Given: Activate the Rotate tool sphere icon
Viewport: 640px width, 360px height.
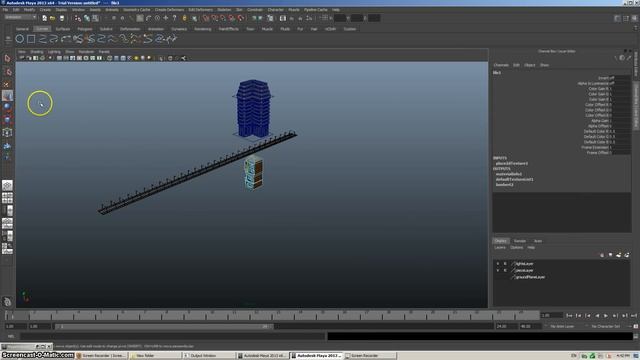Looking at the screenshot, I should point(7,107).
